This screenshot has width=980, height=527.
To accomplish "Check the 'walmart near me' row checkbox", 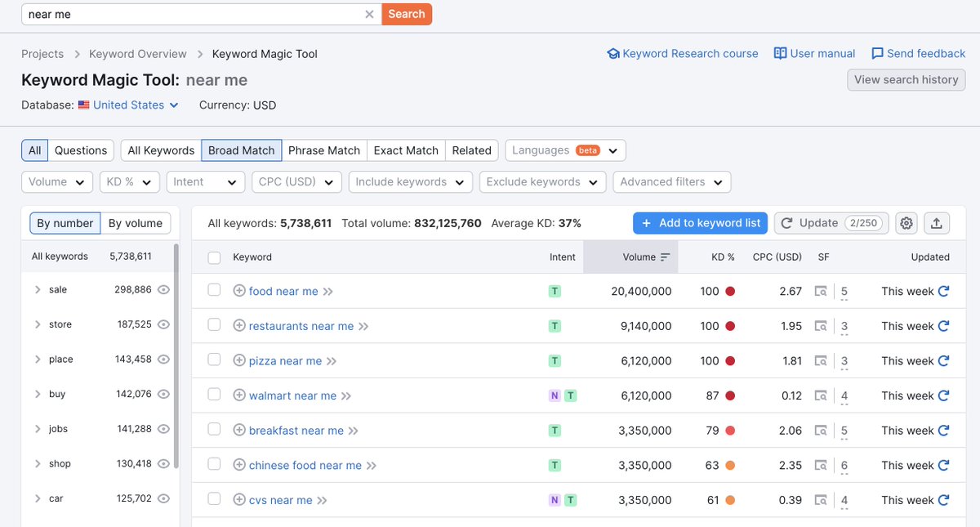I will pos(214,394).
